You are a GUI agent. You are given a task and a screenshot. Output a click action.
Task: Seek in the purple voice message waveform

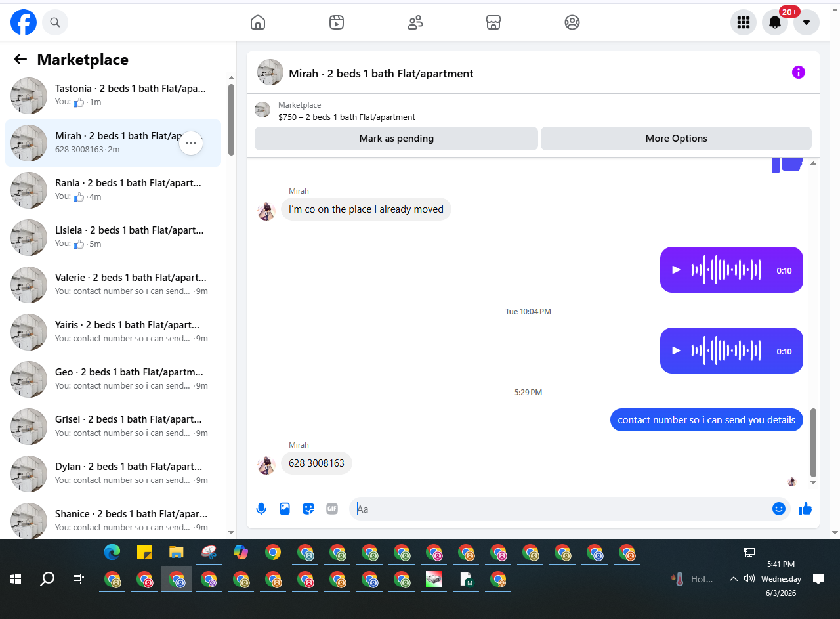coord(726,270)
